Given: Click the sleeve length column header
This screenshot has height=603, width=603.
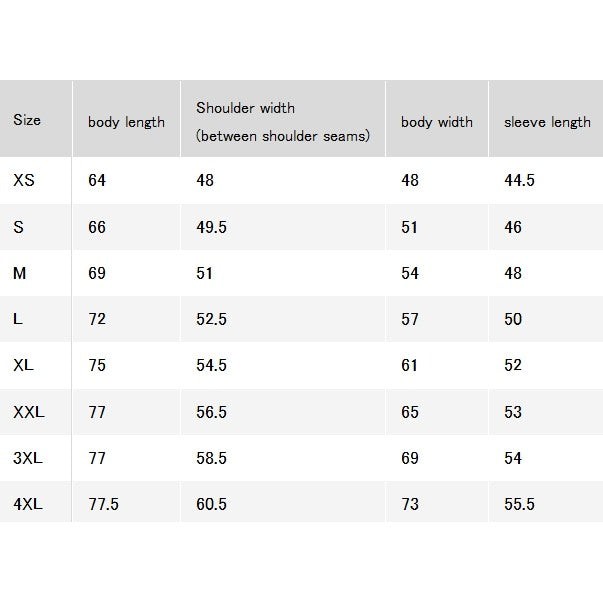Looking at the screenshot, I should (x=547, y=122).
